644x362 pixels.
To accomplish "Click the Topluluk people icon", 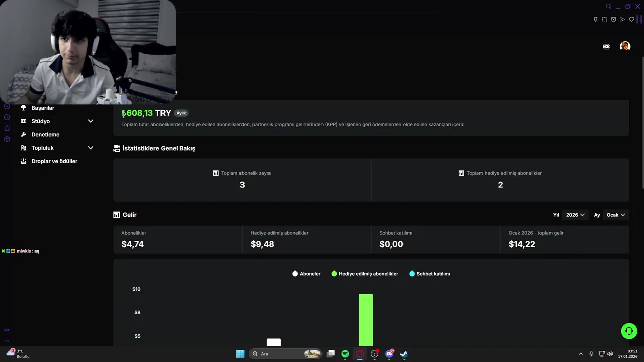I will [23, 148].
